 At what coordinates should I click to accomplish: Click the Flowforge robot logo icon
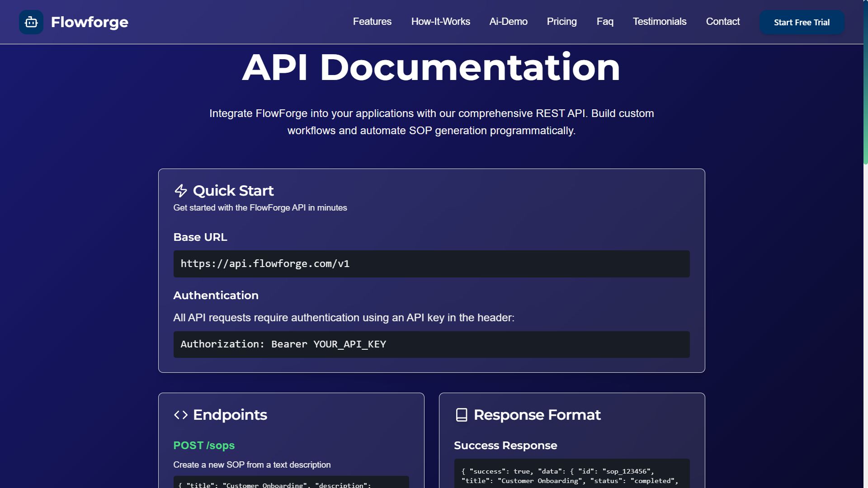31,22
